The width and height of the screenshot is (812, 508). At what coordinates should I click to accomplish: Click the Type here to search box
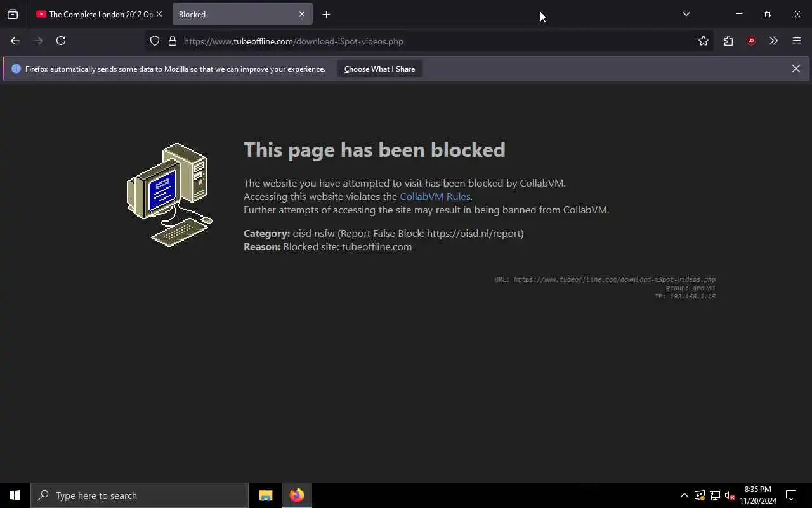coord(140,495)
